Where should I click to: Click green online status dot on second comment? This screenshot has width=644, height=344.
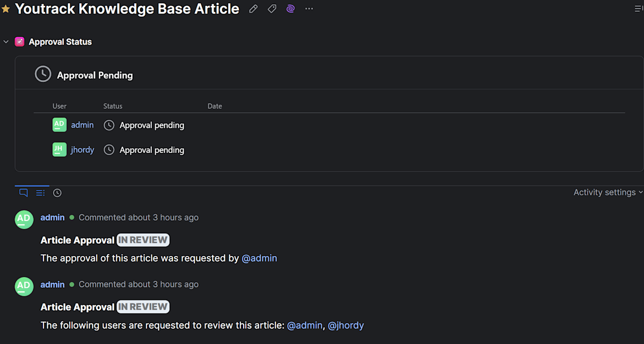72,284
